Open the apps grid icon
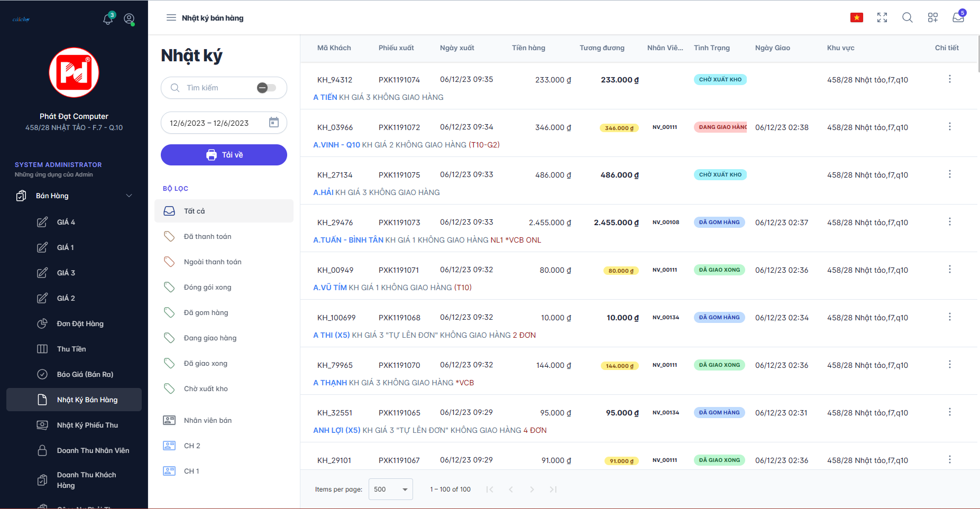 pyautogui.click(x=932, y=18)
